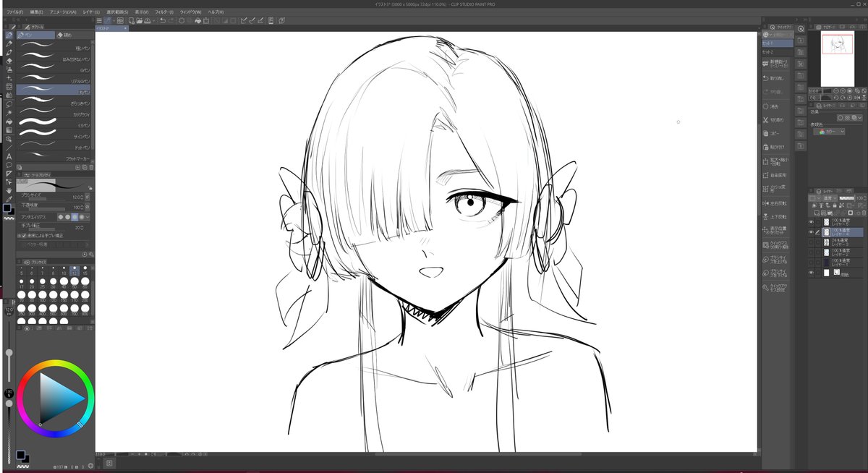Toggle the 速度による手ブレ補正 checkbox
Viewport: 868px width, 473px height.
pos(25,235)
